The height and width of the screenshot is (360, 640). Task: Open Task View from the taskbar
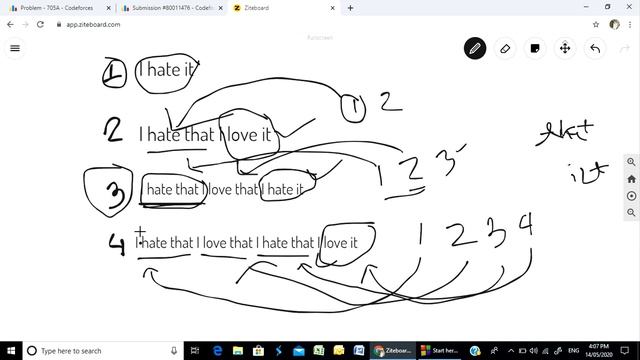point(195,351)
